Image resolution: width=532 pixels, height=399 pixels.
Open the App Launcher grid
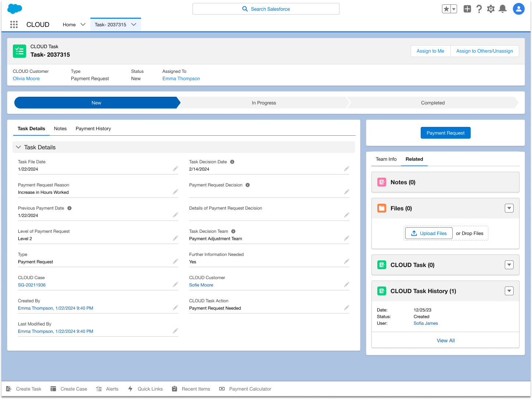pos(14,24)
